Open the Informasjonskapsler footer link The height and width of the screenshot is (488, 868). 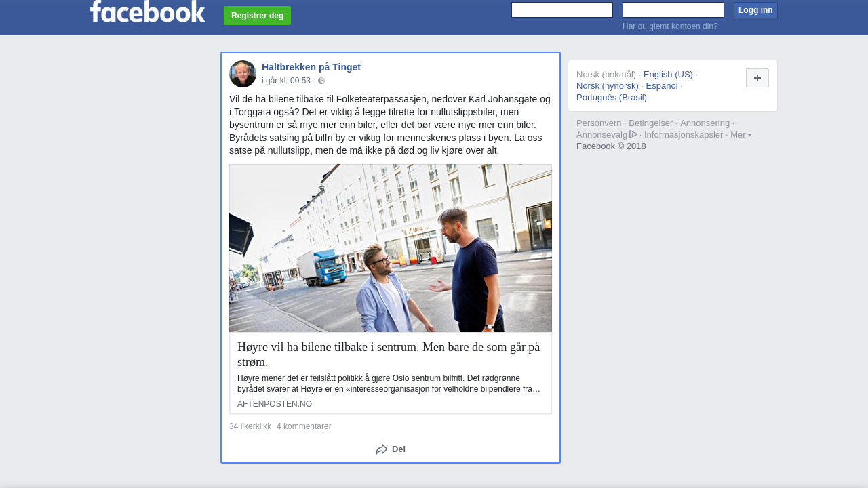pos(684,135)
